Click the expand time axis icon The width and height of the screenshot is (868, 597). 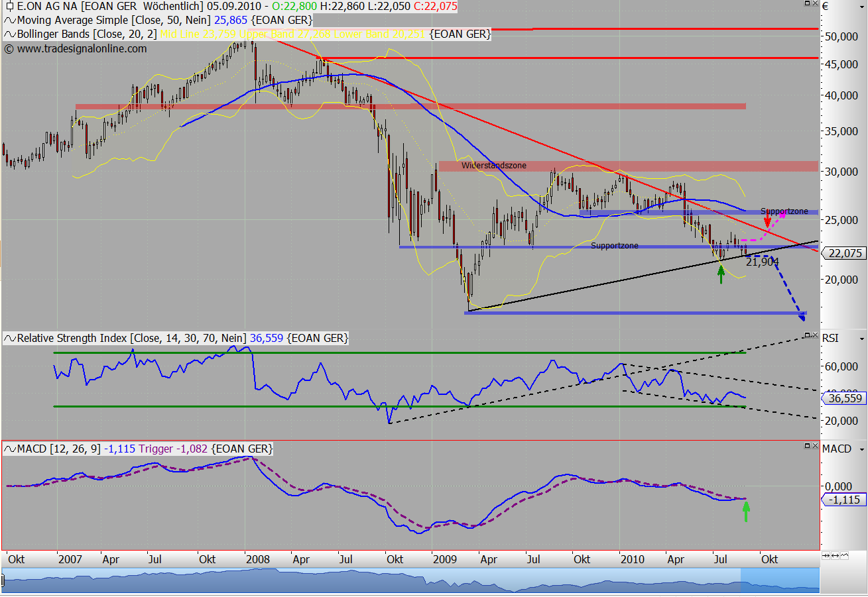coord(834,555)
